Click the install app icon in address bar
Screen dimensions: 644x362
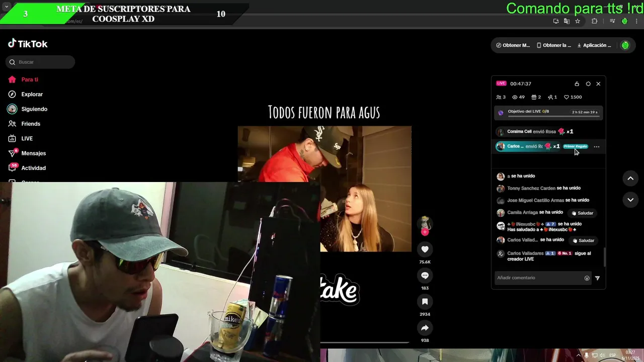tap(556, 21)
